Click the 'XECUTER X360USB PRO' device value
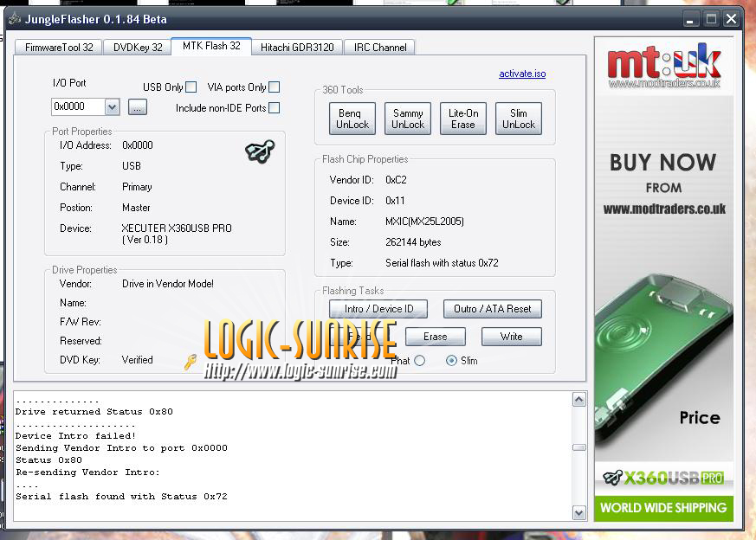The image size is (756, 540). click(177, 228)
